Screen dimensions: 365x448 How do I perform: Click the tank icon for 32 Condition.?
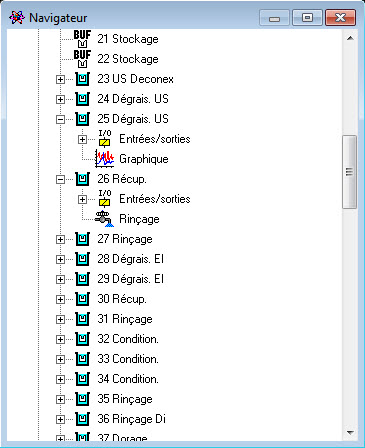[x=82, y=339]
